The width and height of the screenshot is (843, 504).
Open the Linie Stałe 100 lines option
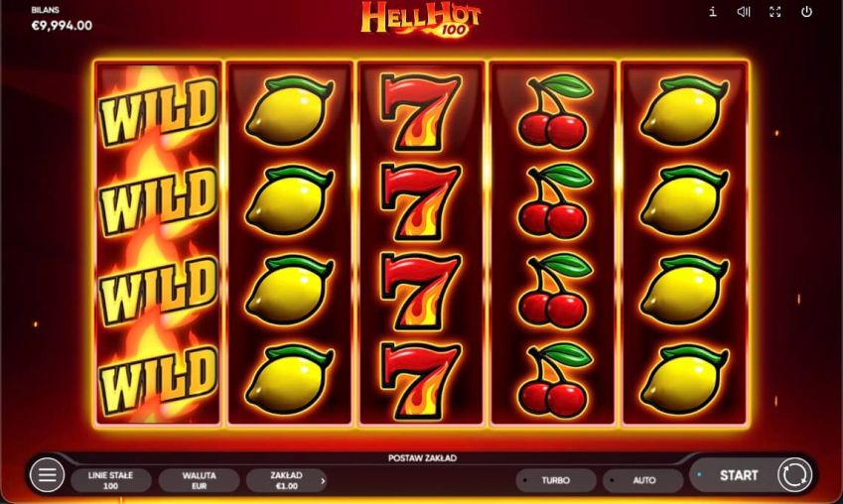point(111,480)
